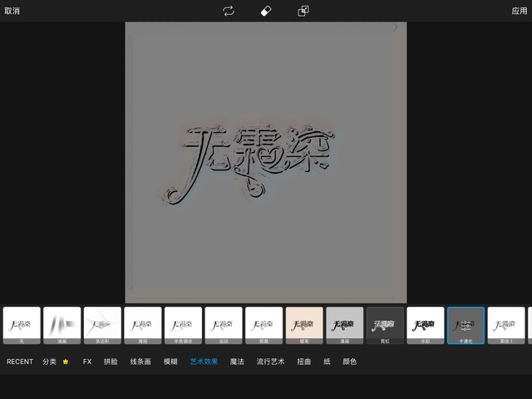Apply the 油画 oil painting effect
This screenshot has width=532, height=399.
tap(62, 325)
